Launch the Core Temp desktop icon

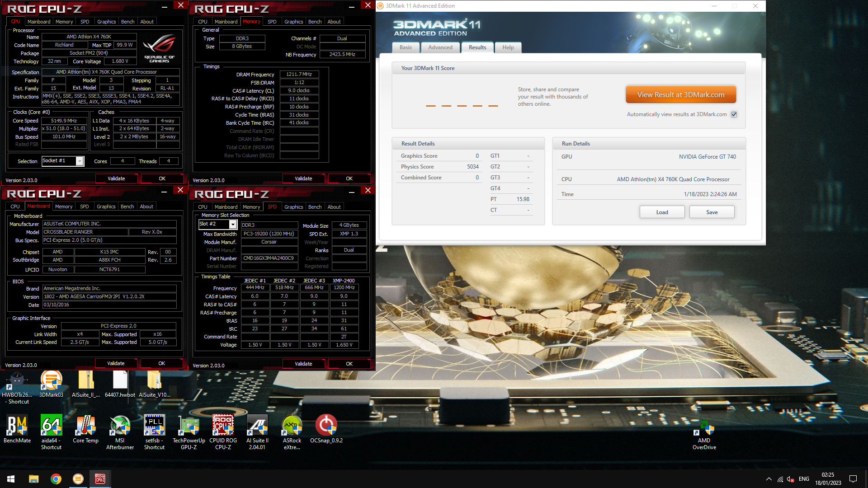pos(85,429)
